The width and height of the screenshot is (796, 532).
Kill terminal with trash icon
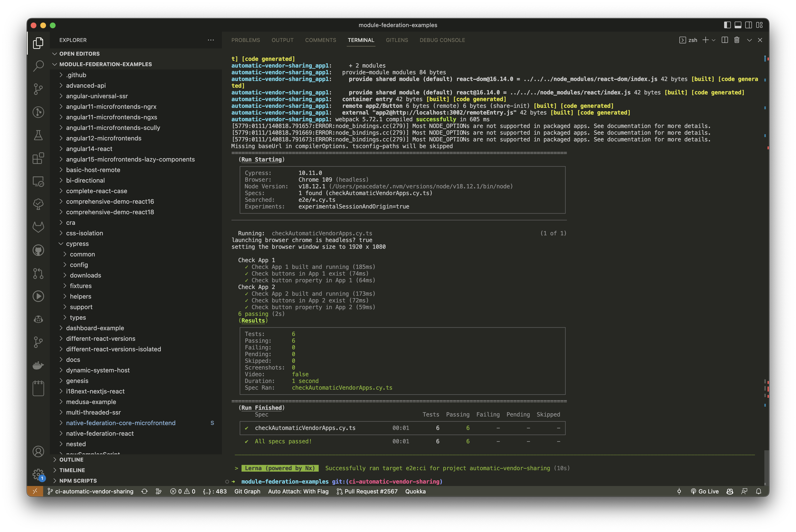click(737, 40)
